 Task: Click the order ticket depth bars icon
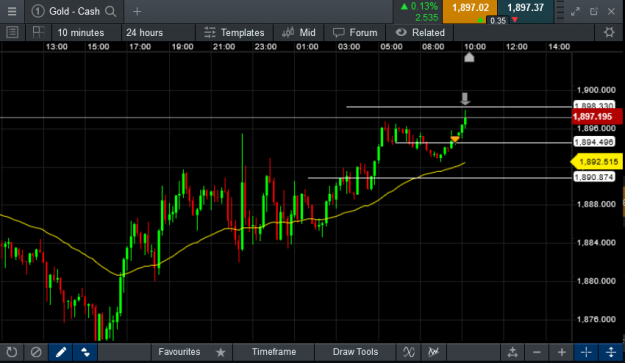click(560, 11)
